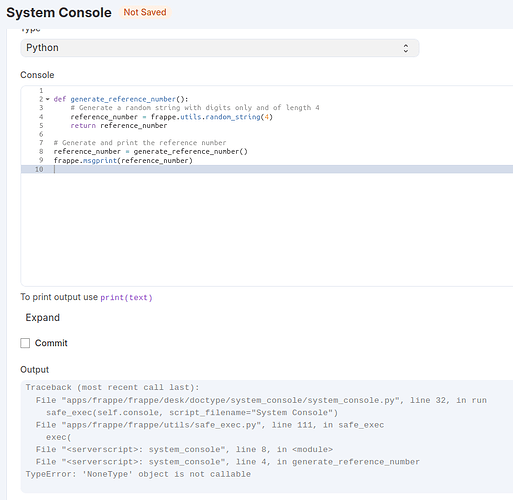The height and width of the screenshot is (500, 513).
Task: Collapse the code fold arrow on line 2
Action: tap(48, 99)
